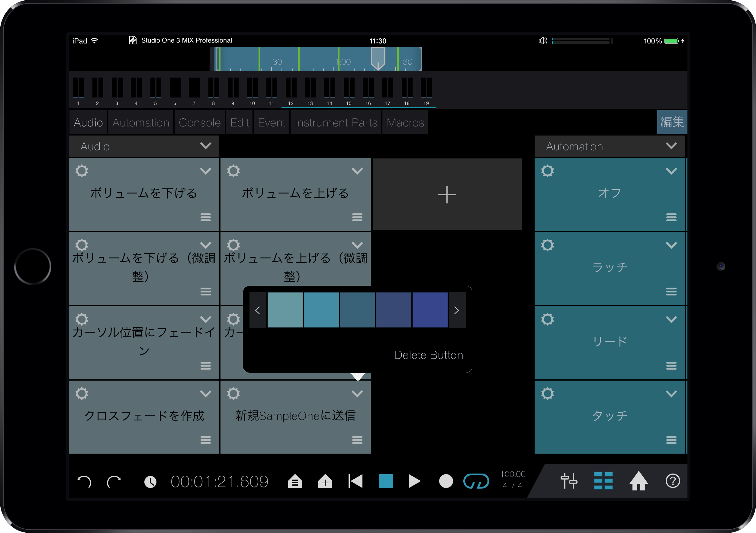
Task: Expand the chevron on ボリュームを上げる macro pad
Action: click(358, 171)
